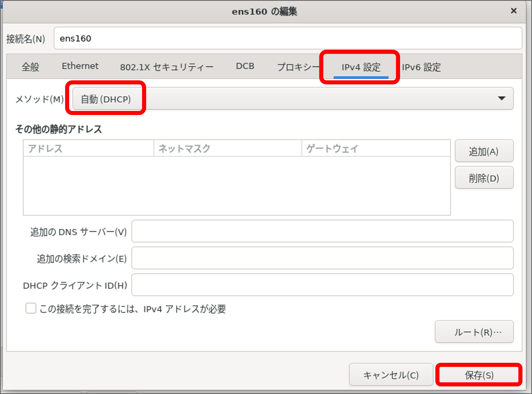Open the Ethernet tab
Viewport: 532px width, 394px height.
click(x=80, y=66)
